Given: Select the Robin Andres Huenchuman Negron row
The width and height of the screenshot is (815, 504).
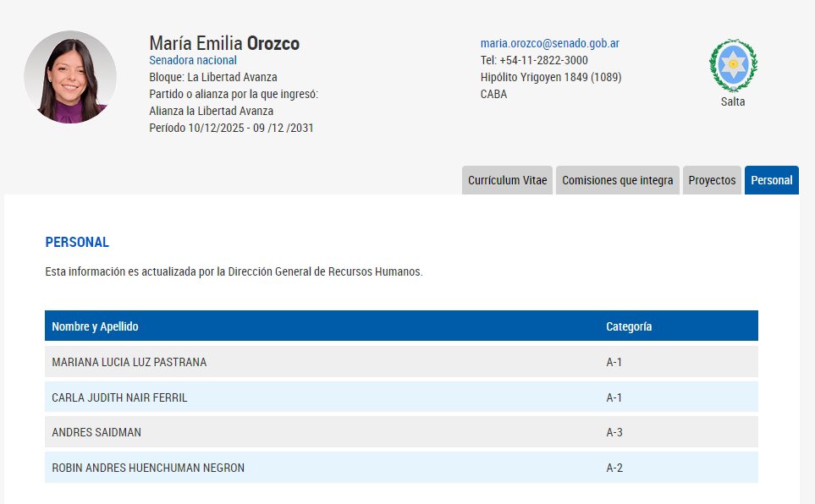Looking at the screenshot, I should pos(148,468).
